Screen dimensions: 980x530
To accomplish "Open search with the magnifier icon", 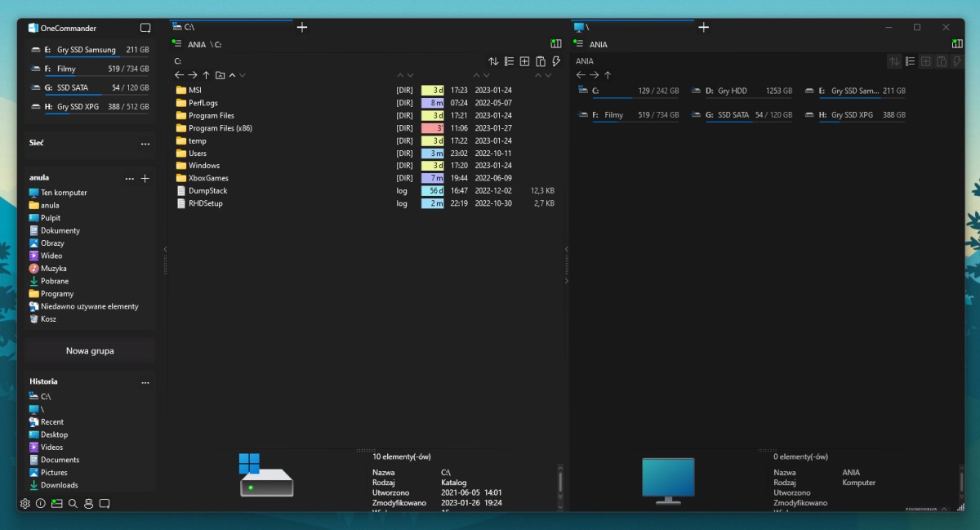I will click(73, 504).
